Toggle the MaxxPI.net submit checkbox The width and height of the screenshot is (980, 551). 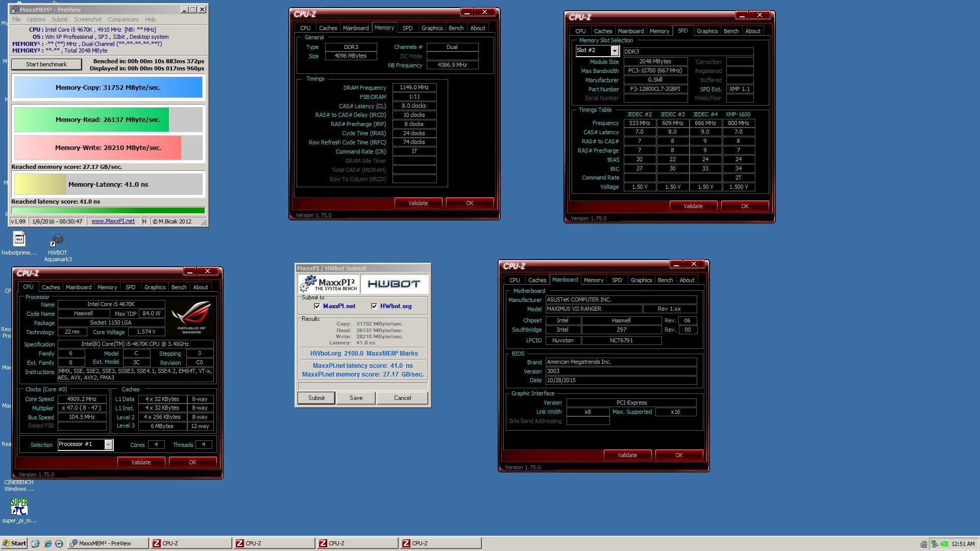(x=317, y=306)
